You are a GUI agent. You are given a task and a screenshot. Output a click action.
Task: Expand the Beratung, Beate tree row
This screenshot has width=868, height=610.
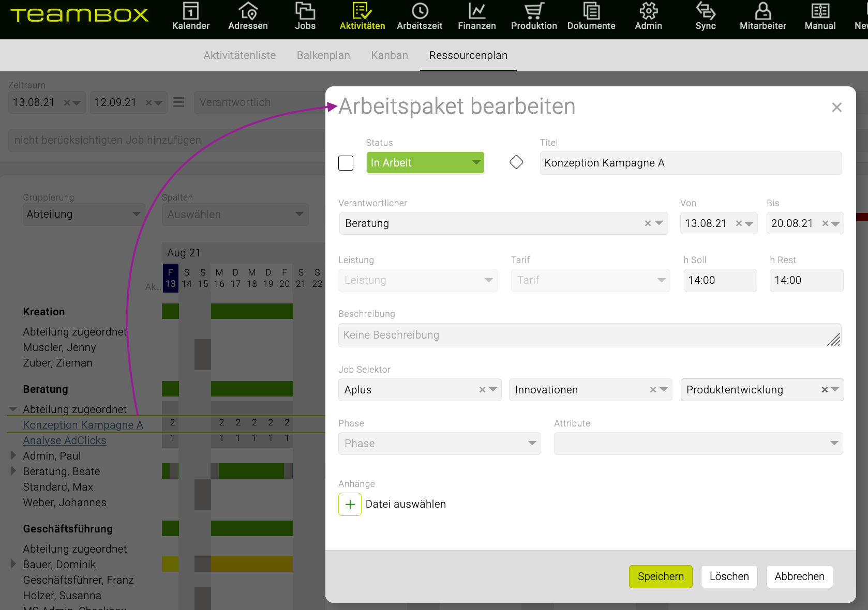[14, 471]
